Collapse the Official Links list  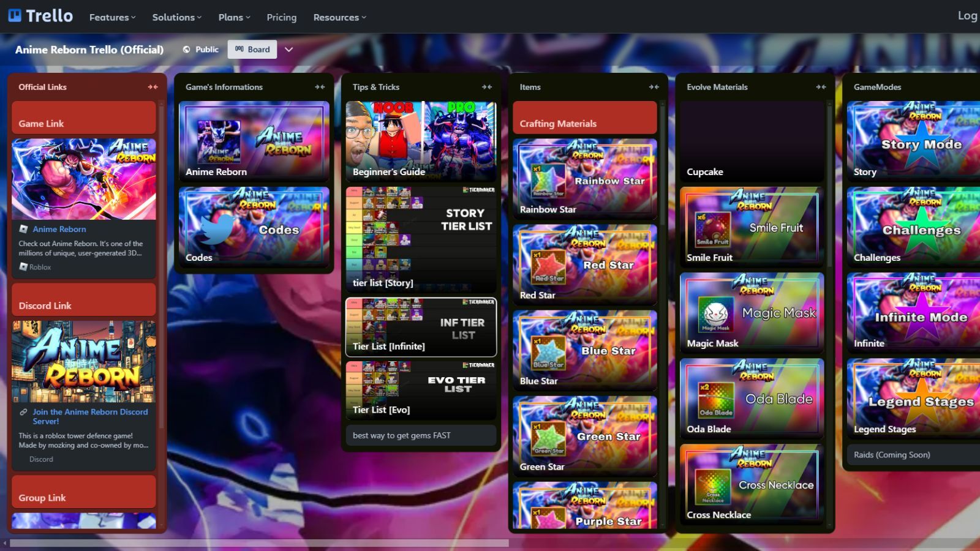[153, 87]
